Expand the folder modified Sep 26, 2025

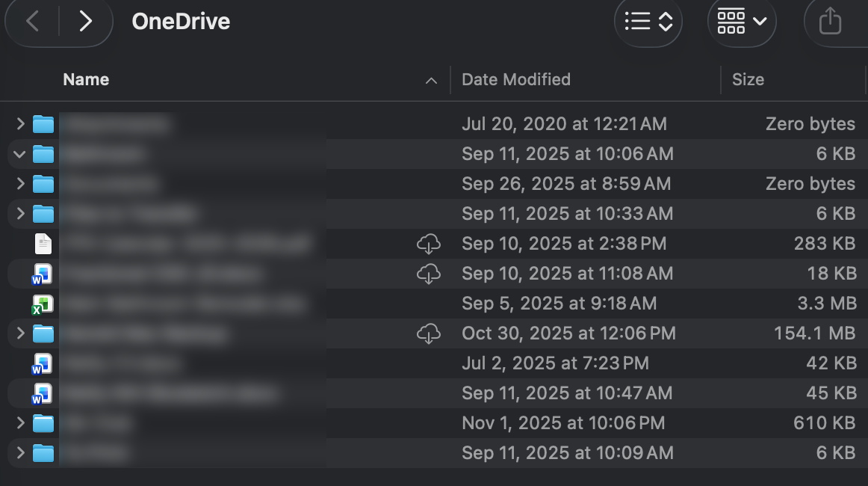click(x=20, y=184)
